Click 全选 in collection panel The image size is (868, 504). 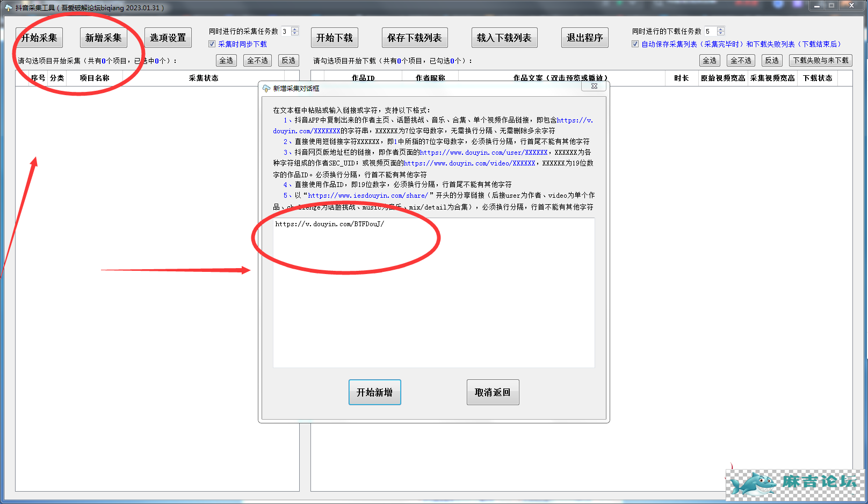click(x=227, y=60)
